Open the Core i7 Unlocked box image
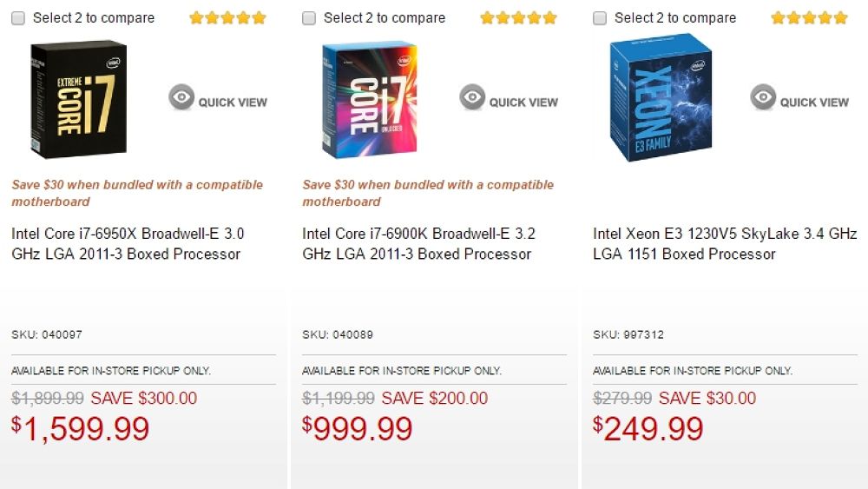The height and width of the screenshot is (489, 868). click(x=369, y=99)
